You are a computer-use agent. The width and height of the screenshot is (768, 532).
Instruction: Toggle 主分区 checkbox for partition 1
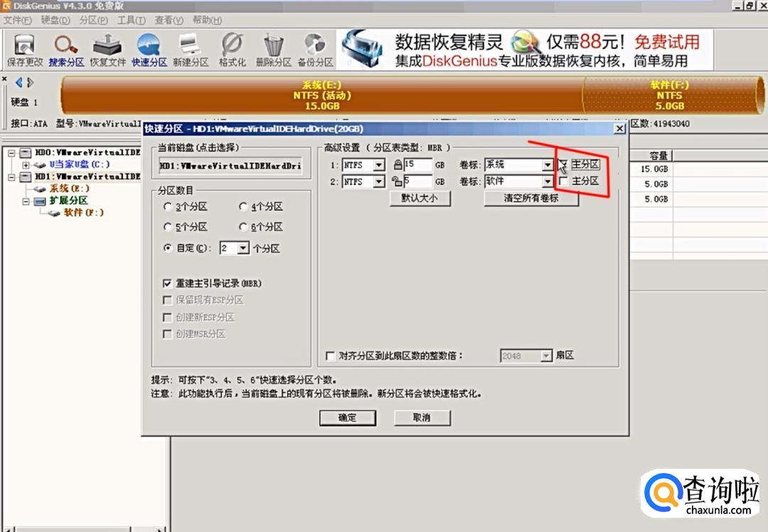[564, 164]
